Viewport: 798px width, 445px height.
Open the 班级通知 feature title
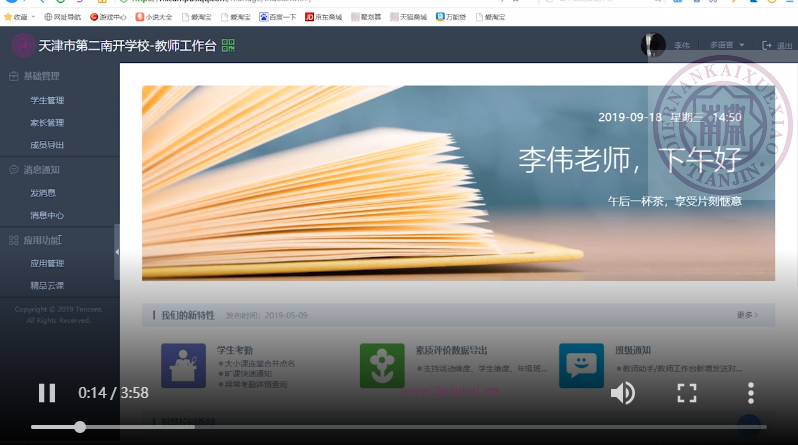click(x=633, y=350)
